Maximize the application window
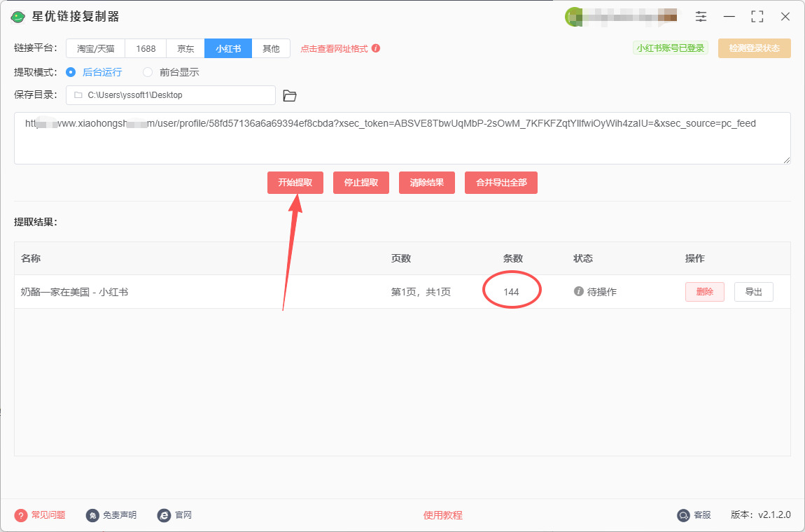The width and height of the screenshot is (805, 532). (x=757, y=16)
